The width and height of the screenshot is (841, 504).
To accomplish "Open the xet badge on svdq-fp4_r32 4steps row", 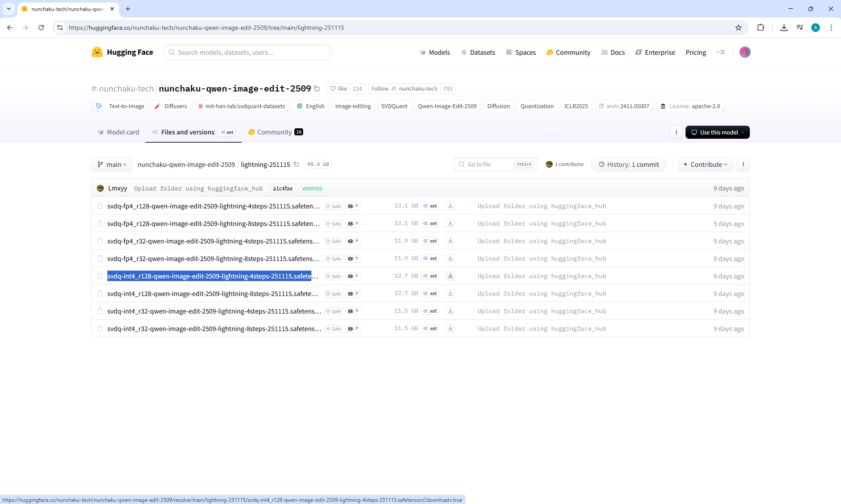I will click(x=430, y=241).
